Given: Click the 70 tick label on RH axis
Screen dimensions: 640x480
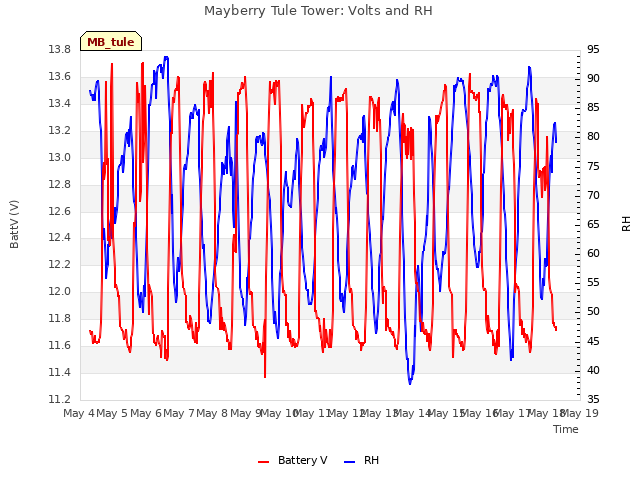Looking at the screenshot, I should (x=593, y=195).
